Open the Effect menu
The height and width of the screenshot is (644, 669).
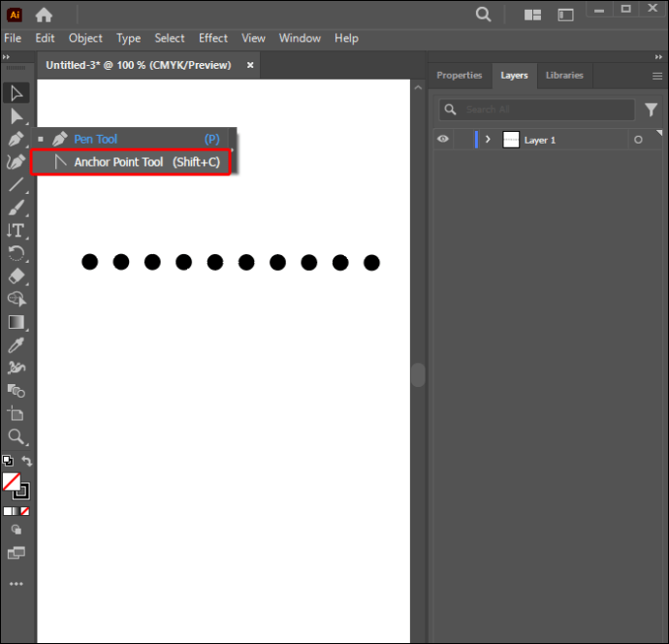tap(213, 39)
